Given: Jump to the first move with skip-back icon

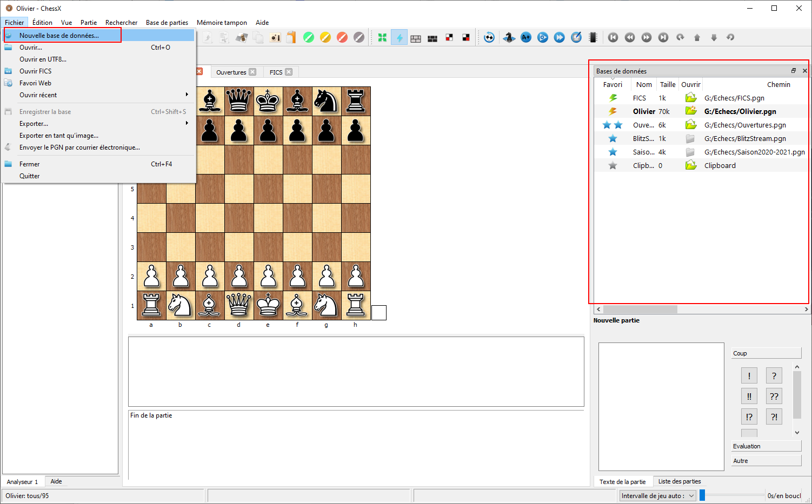Looking at the screenshot, I should pos(613,37).
